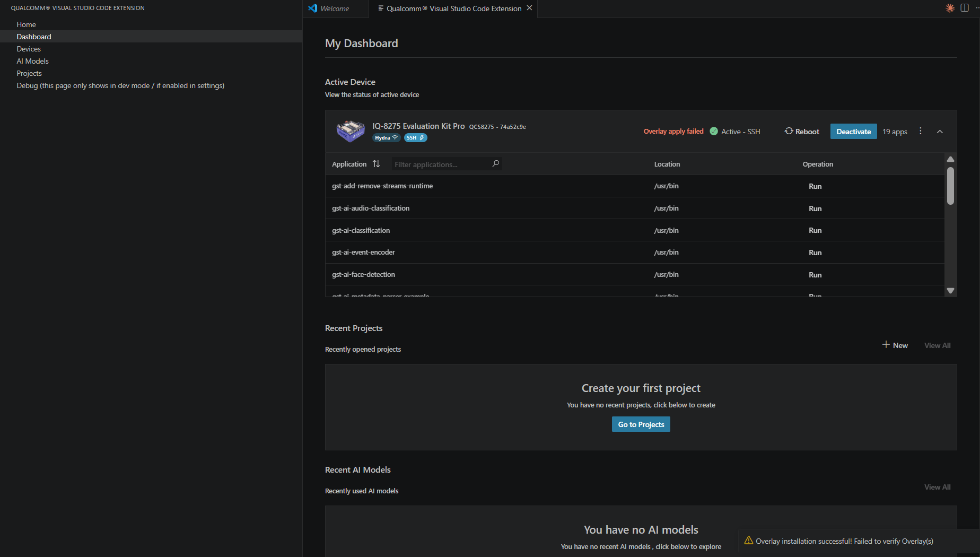
Task: Click the IQ-8275 Evaluation Kit Pro device name
Action: [418, 126]
